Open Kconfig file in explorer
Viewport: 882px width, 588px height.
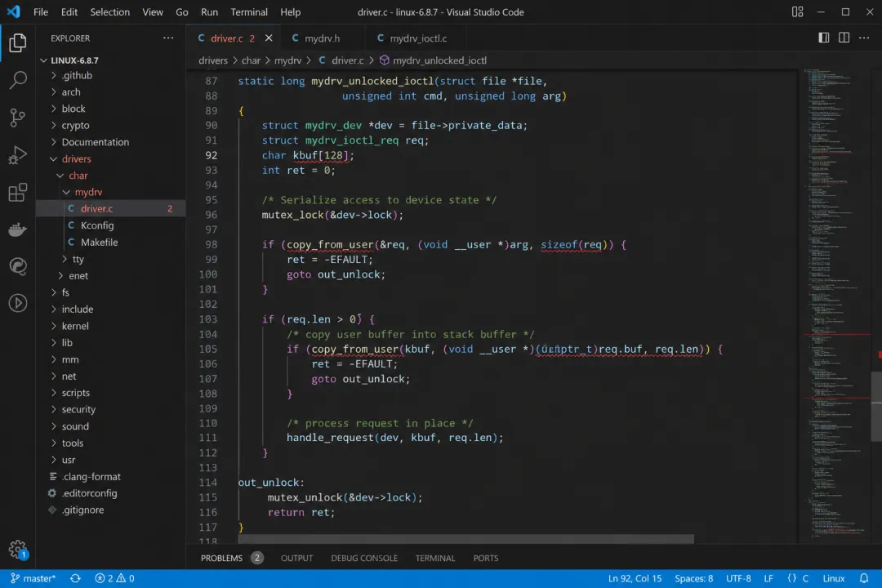(111, 225)
